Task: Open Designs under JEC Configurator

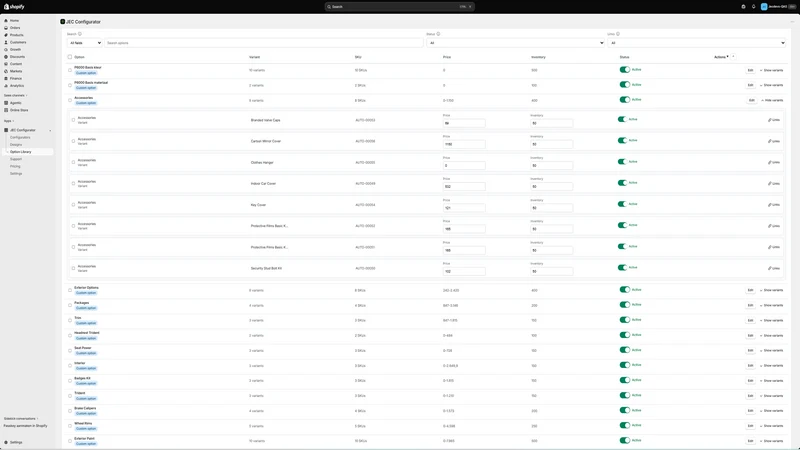Action: point(16,144)
